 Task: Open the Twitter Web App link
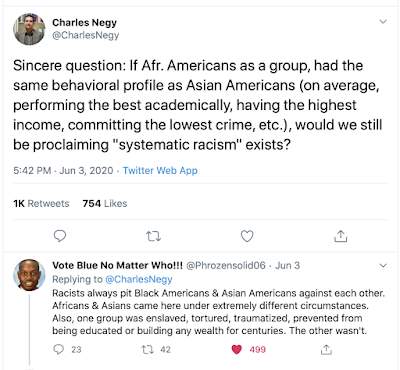[x=160, y=170]
